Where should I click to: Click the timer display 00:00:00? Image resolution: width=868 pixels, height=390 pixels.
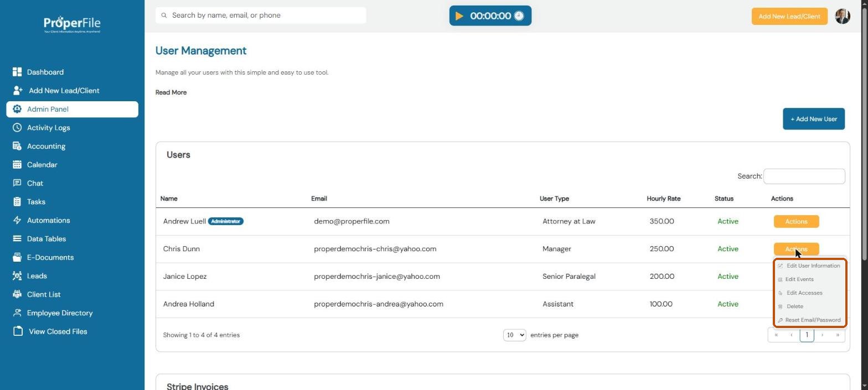click(x=490, y=16)
